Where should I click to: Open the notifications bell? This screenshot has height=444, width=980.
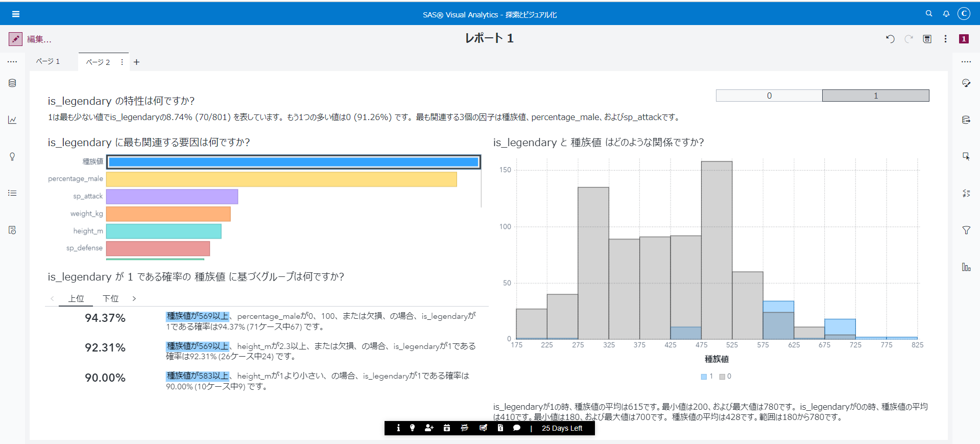coord(946,14)
